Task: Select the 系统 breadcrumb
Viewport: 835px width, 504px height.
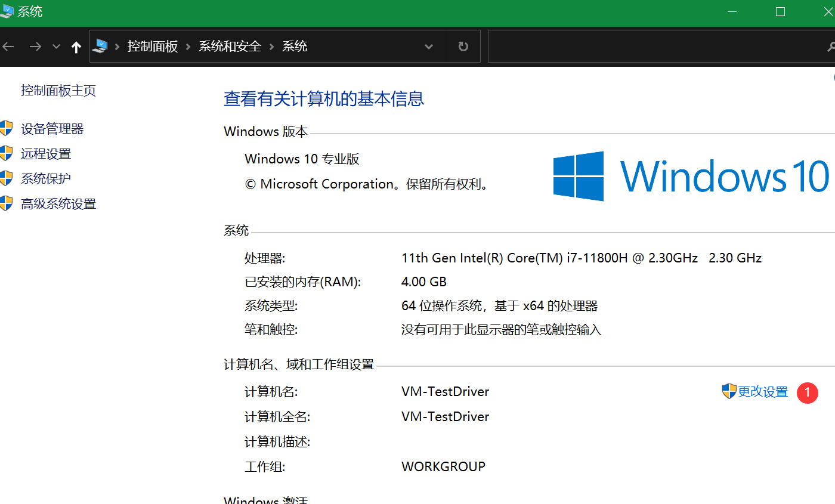Action: coord(295,47)
